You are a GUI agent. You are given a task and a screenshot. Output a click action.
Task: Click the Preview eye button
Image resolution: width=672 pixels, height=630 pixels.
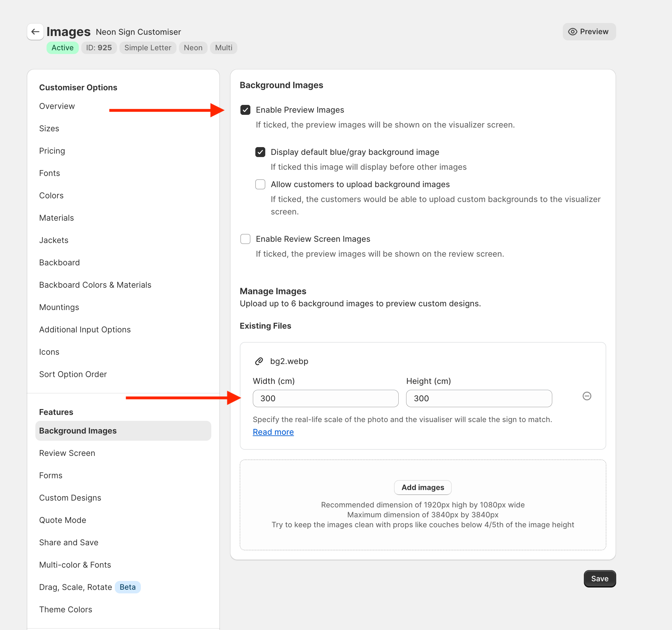click(x=589, y=32)
